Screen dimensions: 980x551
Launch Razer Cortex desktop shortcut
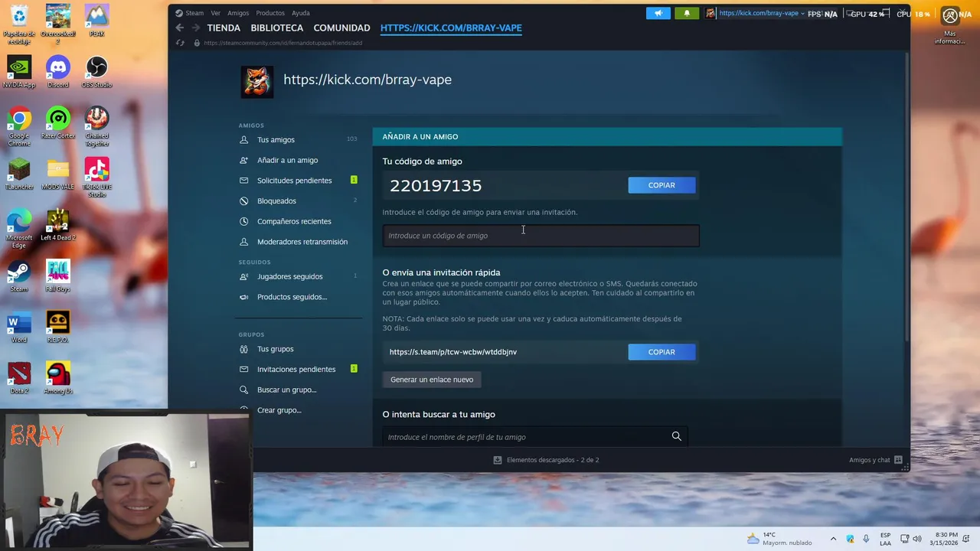coord(58,123)
